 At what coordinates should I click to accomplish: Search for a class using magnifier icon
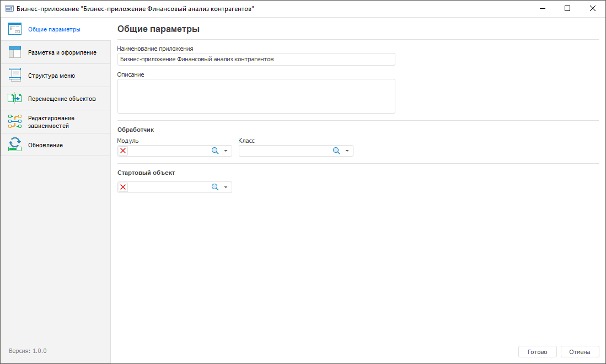click(x=336, y=151)
